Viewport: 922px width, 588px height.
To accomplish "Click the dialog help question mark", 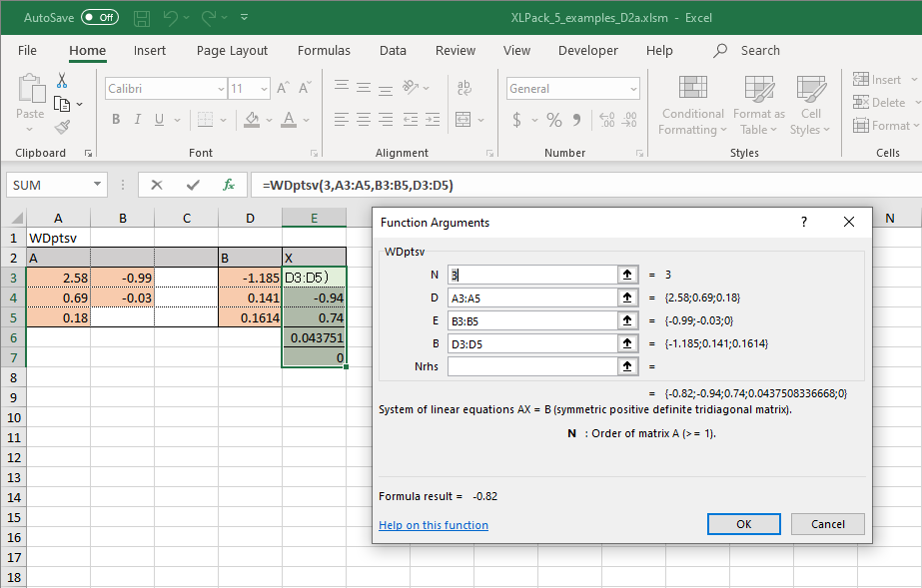I will 804,222.
